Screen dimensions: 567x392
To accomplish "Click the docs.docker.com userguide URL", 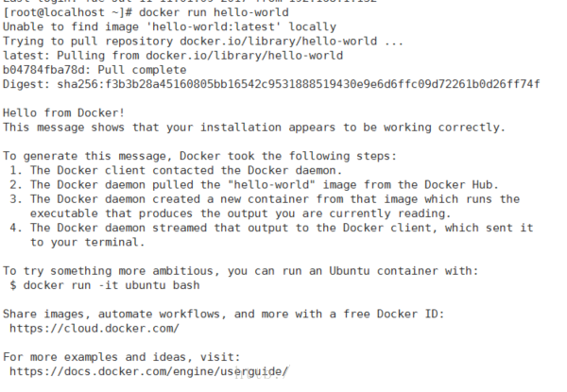I will point(149,372).
